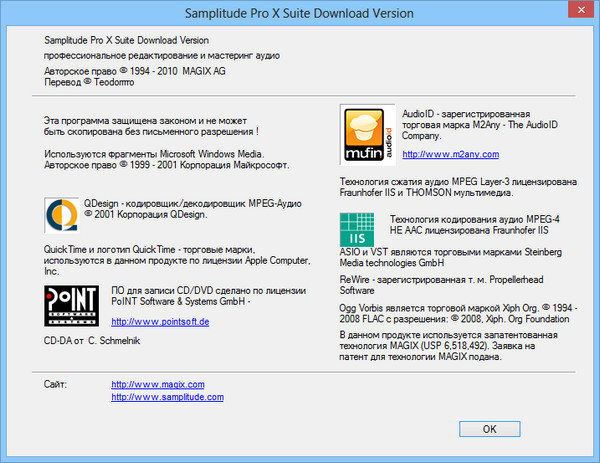
Task: Open the www.magix.com link
Action: (158, 384)
